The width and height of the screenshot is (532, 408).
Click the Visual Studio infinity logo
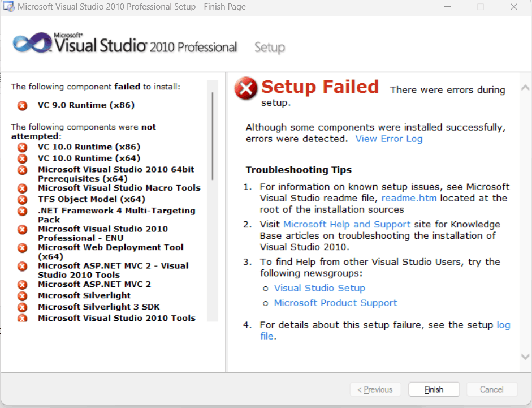[x=31, y=44]
